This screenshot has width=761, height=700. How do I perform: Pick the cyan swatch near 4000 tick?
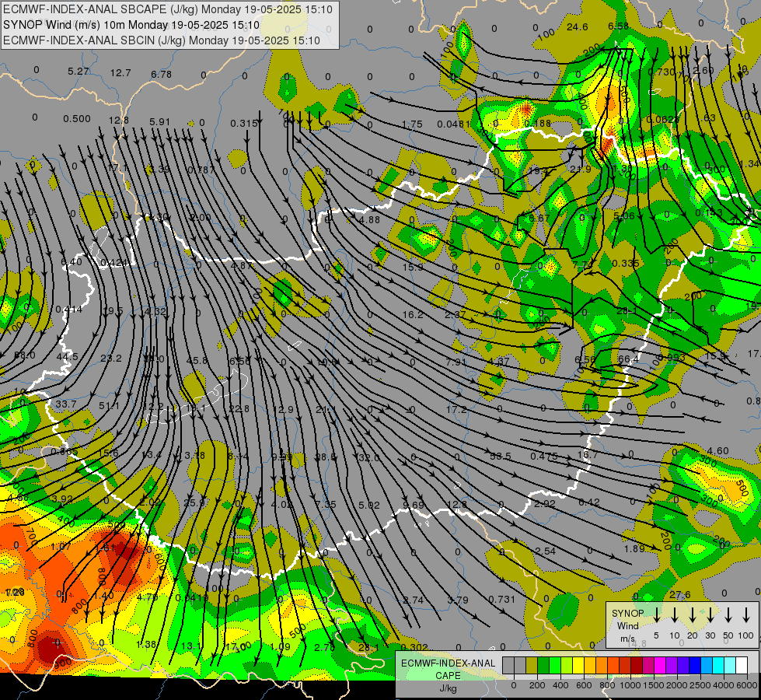[718, 665]
